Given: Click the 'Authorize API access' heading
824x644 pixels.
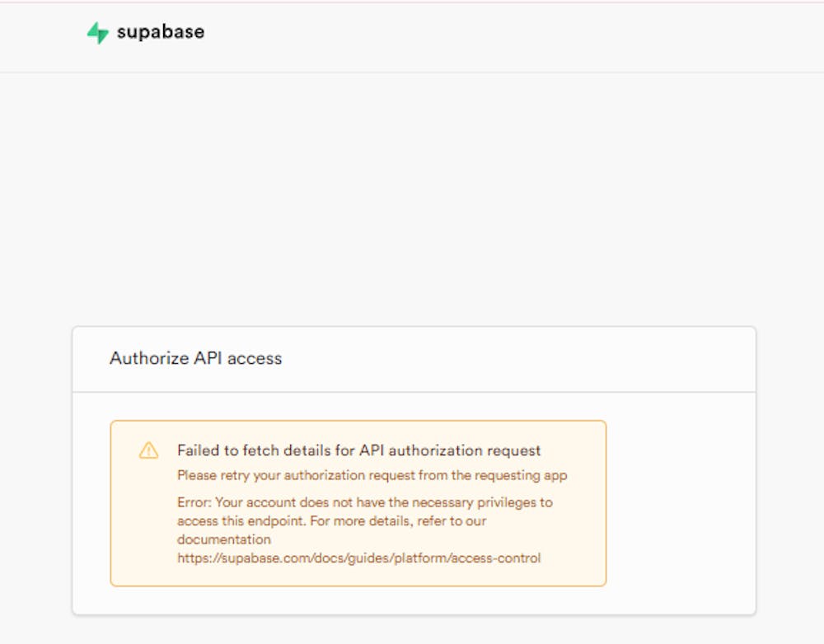Looking at the screenshot, I should [x=195, y=358].
